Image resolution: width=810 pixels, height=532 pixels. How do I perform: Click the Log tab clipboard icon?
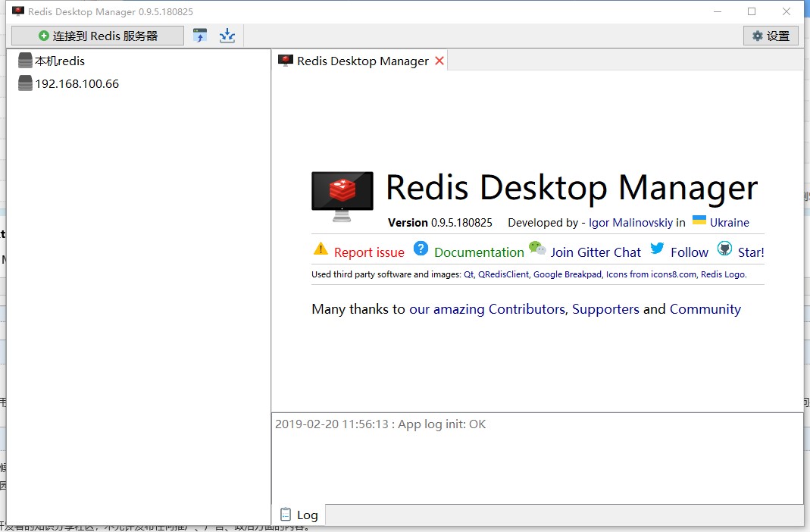[x=285, y=515]
